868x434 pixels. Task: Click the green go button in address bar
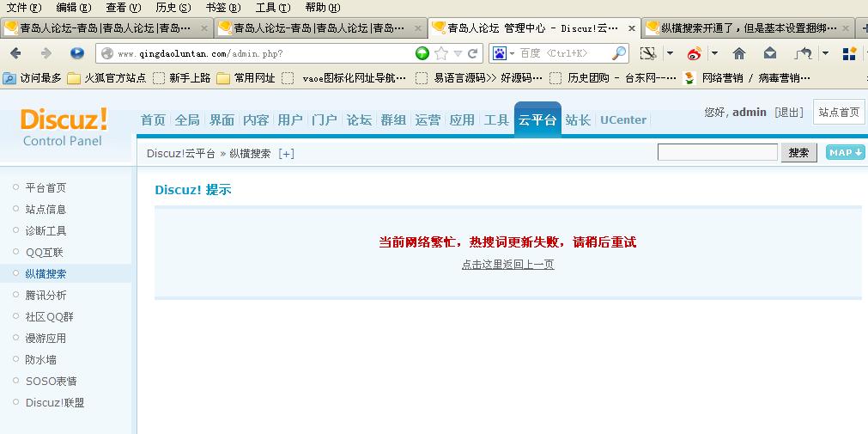click(x=422, y=53)
